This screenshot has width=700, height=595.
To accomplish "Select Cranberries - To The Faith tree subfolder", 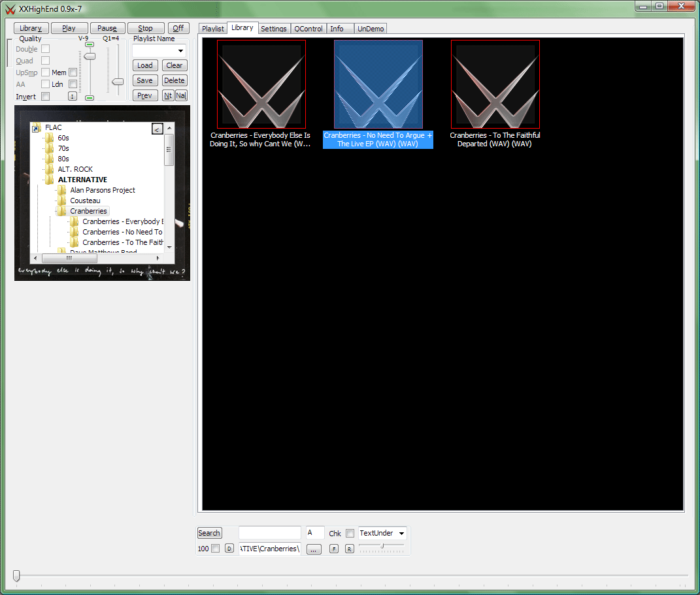I will click(122, 242).
